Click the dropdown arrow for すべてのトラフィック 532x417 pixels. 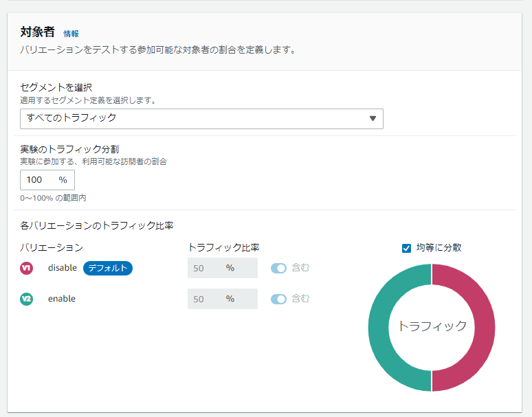pyautogui.click(x=373, y=118)
